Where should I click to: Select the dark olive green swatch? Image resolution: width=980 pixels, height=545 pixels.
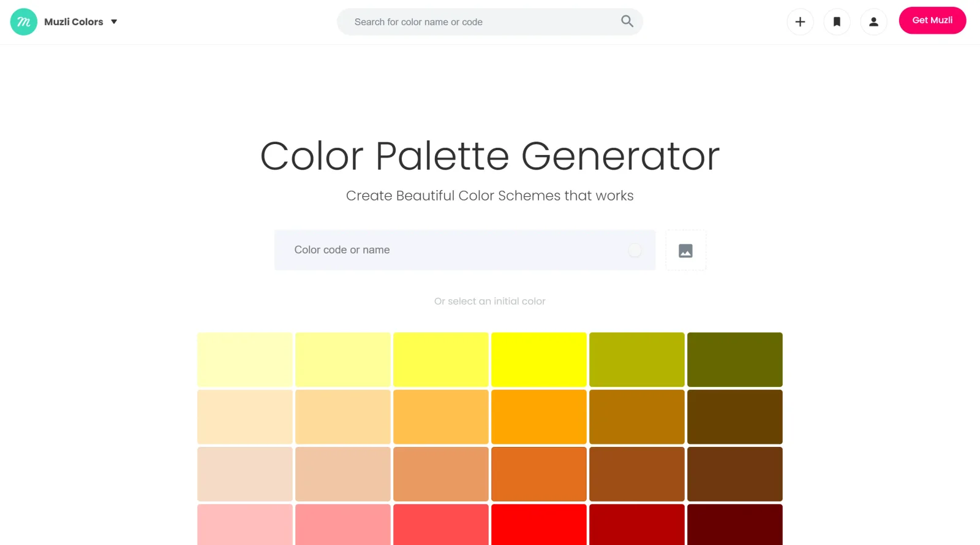(735, 360)
